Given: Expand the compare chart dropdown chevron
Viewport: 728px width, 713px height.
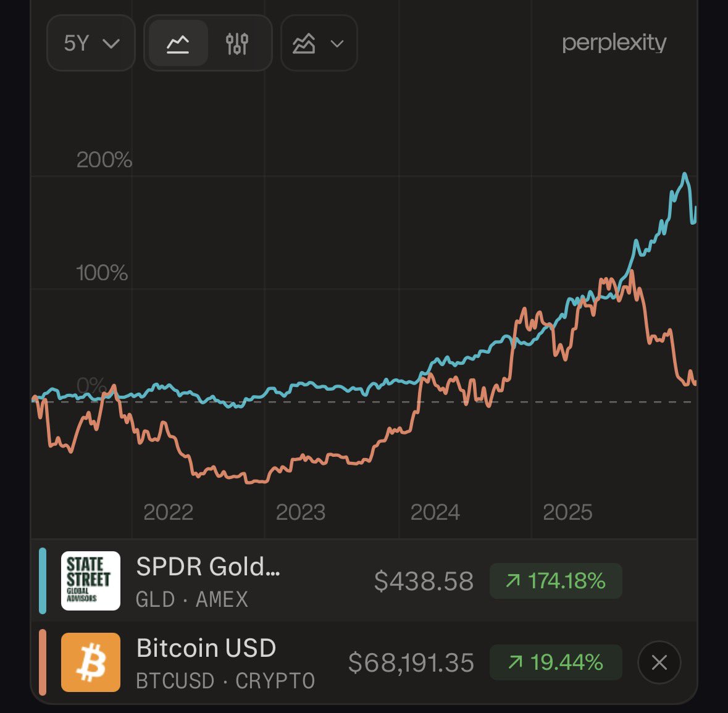Looking at the screenshot, I should 337,43.
